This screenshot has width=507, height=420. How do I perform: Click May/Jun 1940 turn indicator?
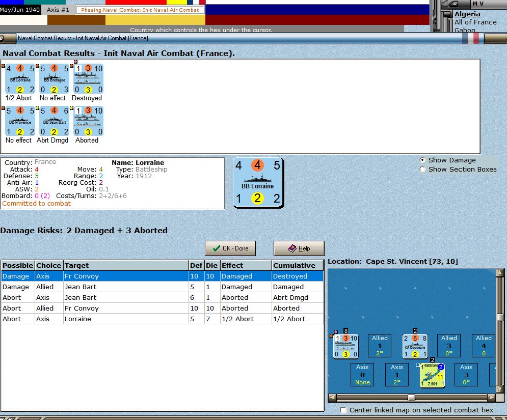click(x=20, y=10)
